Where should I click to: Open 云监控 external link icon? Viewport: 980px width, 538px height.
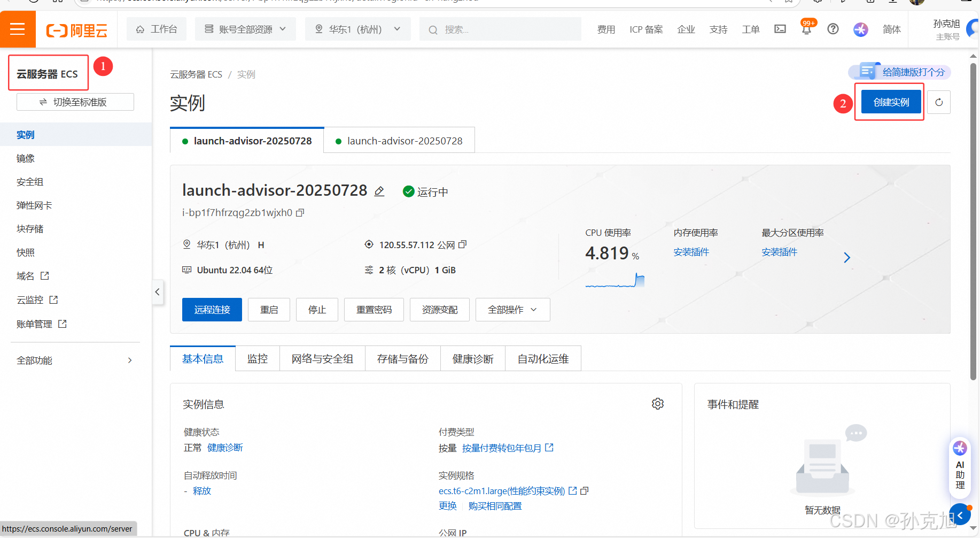point(53,300)
